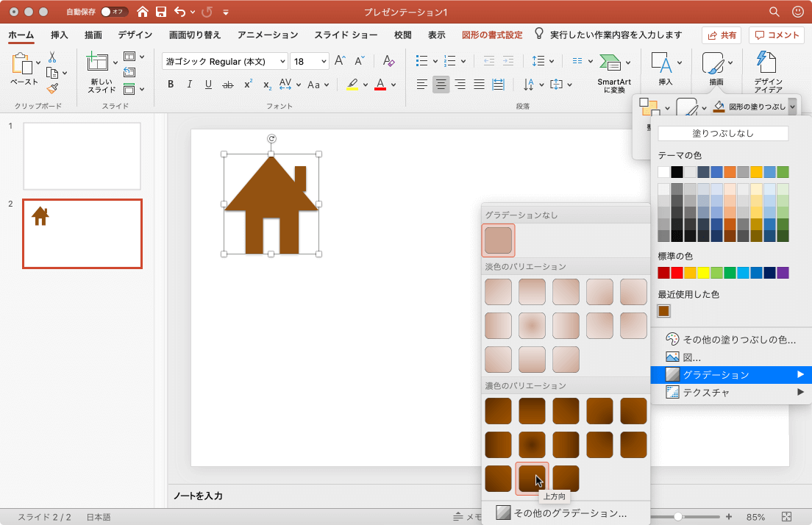Viewport: 812px width, 525px height.
Task: Click the Save icon in title bar
Action: click(x=160, y=12)
